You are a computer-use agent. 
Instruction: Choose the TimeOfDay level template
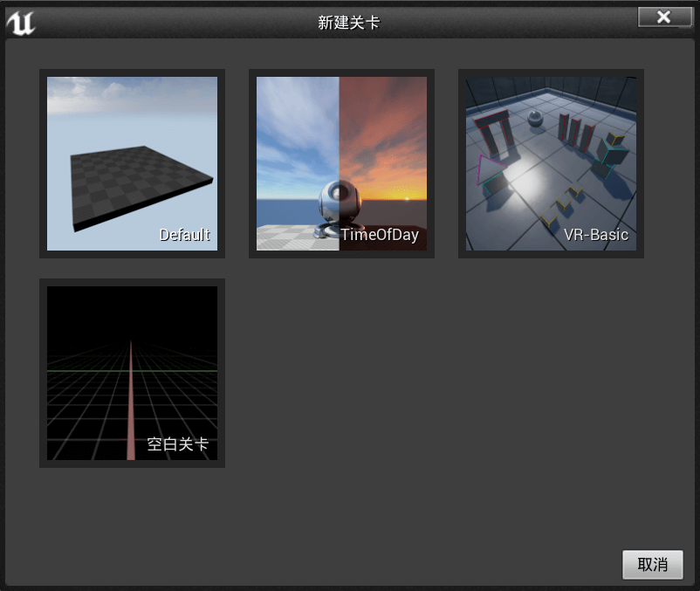[341, 163]
